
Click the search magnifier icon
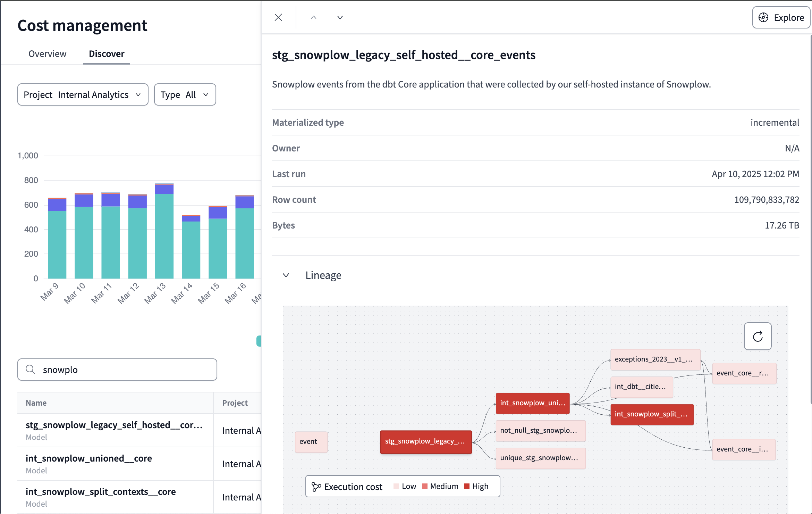31,370
